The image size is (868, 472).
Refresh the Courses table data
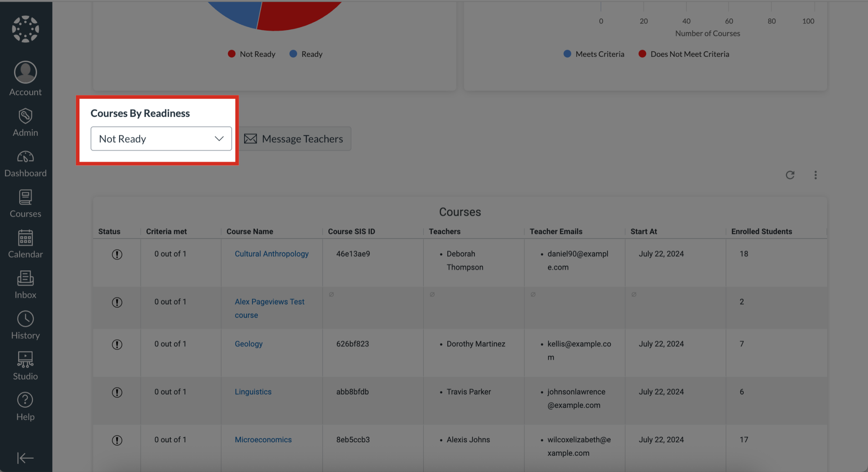tap(790, 175)
